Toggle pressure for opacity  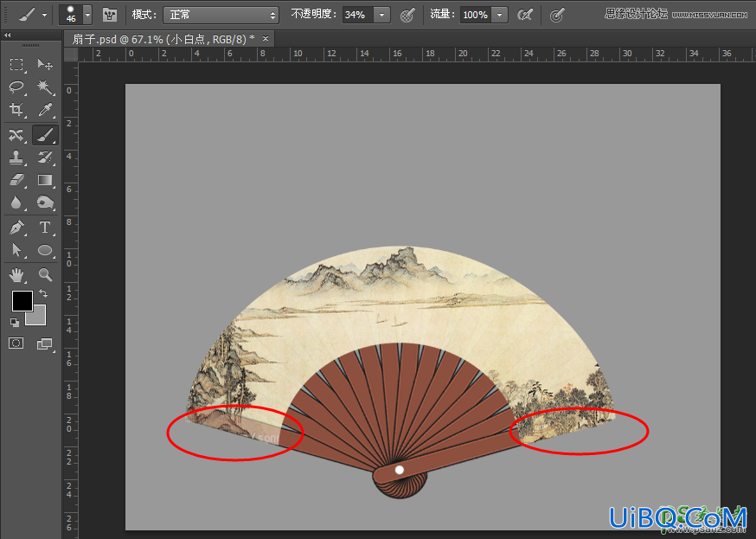pyautogui.click(x=407, y=16)
